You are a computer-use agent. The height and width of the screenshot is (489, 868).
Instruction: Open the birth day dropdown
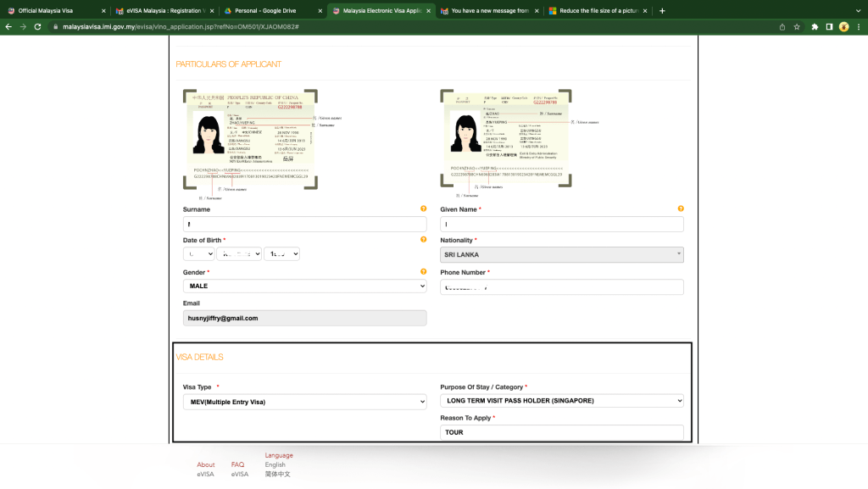(x=198, y=253)
